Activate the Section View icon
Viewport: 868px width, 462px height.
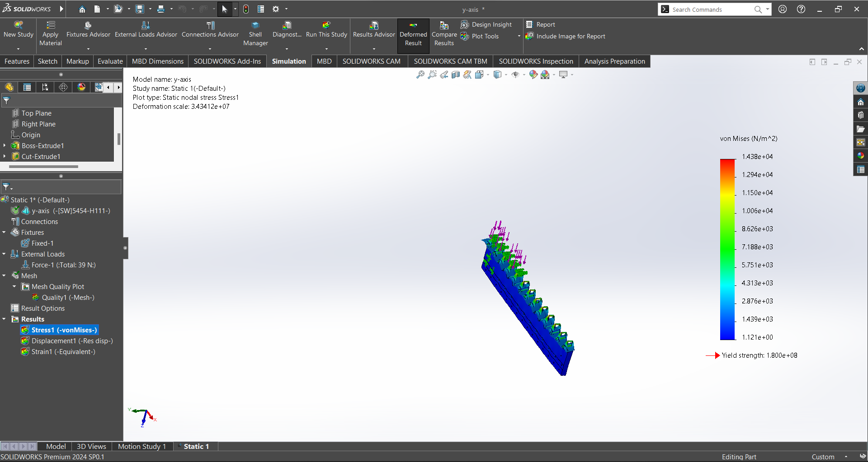point(456,75)
